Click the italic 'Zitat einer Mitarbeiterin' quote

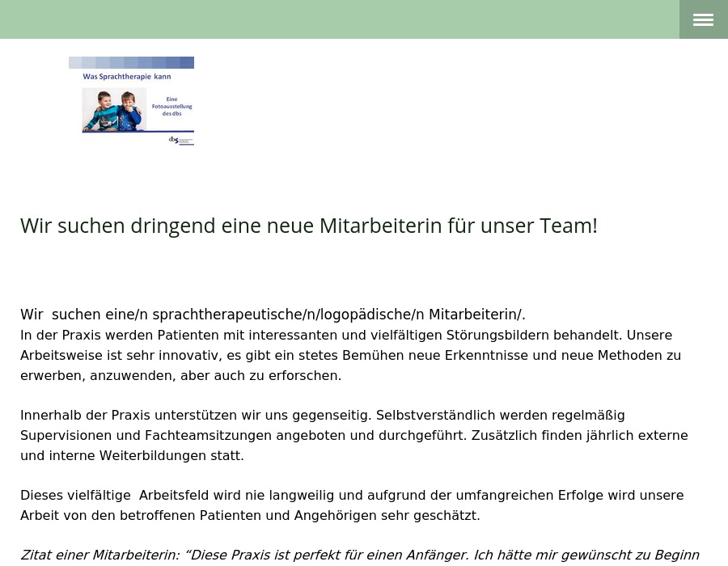359,555
